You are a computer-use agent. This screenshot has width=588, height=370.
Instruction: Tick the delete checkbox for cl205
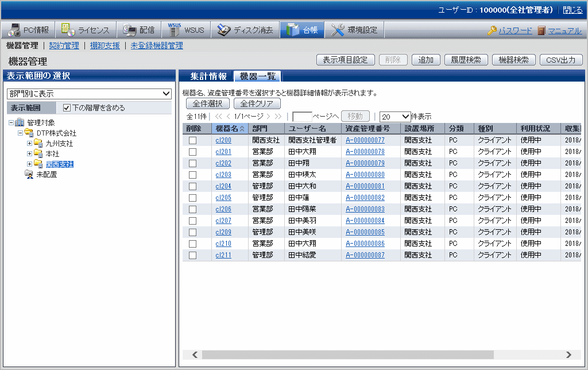point(192,198)
